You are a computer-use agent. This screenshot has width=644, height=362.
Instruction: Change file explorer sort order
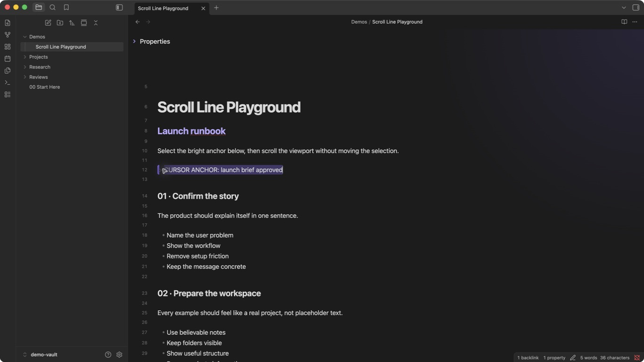click(72, 23)
